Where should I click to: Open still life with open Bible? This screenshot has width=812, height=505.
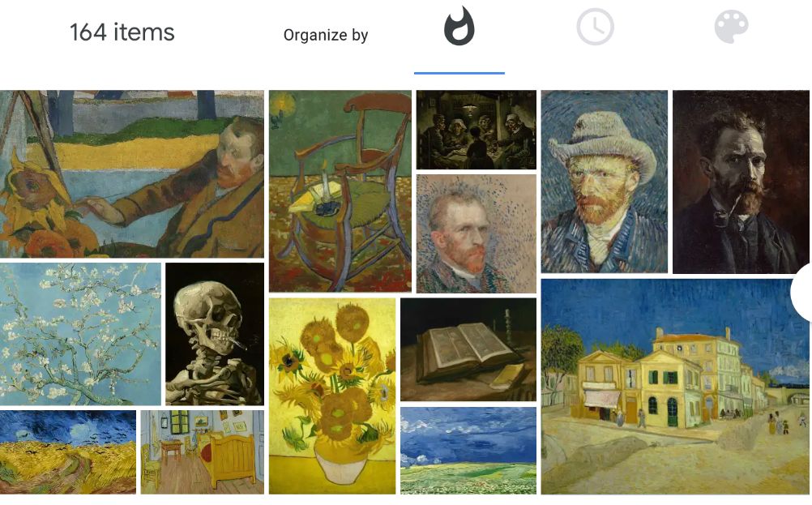coord(468,349)
